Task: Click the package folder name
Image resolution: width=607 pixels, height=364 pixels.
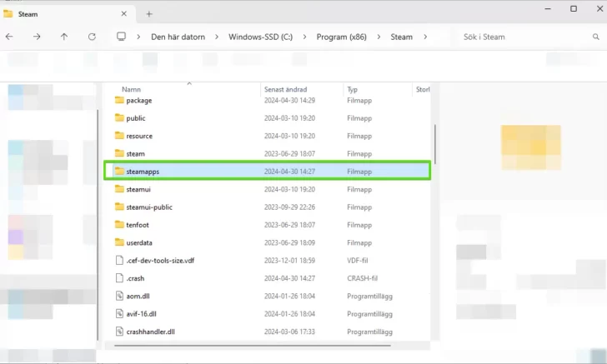Action: (x=139, y=101)
